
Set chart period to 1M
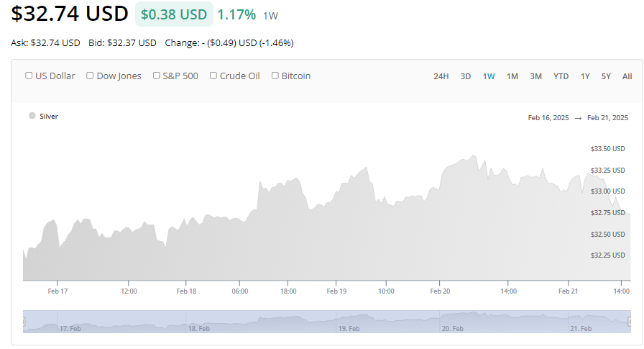pyautogui.click(x=512, y=76)
